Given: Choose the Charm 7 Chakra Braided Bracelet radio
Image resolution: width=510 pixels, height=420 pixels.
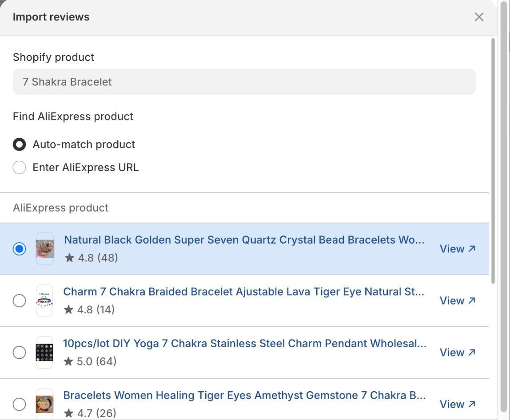Looking at the screenshot, I should 19,300.
